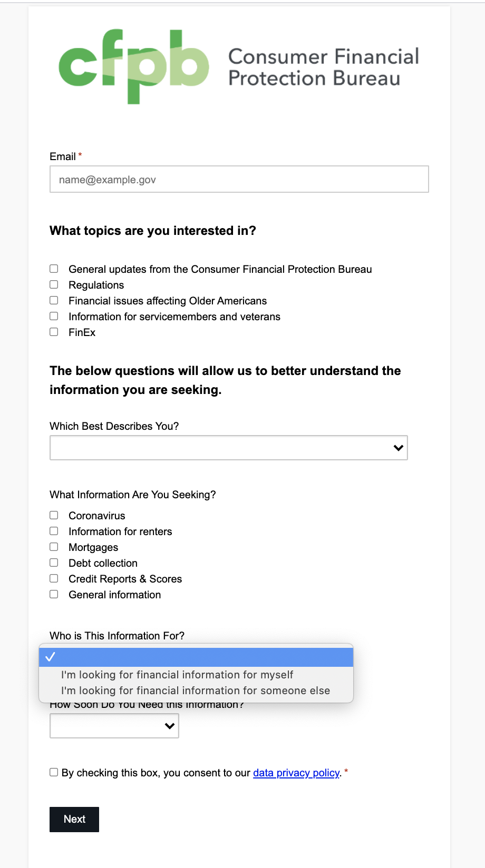485x868 pixels.
Task: Open the data privacy policy link
Action: point(296,773)
